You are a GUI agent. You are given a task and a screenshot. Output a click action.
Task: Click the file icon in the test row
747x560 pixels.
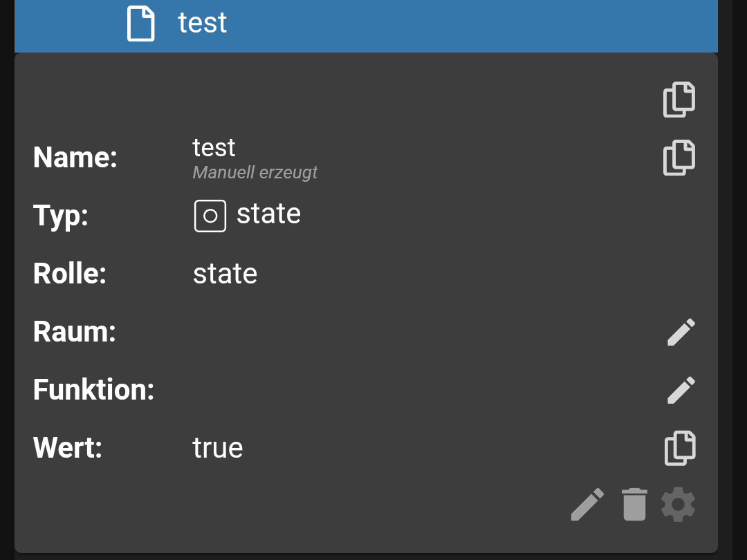[140, 23]
